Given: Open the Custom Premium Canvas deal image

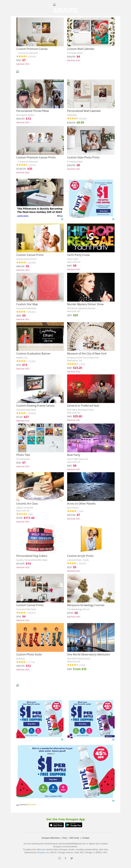Looking at the screenshot, I should [x=40, y=32].
